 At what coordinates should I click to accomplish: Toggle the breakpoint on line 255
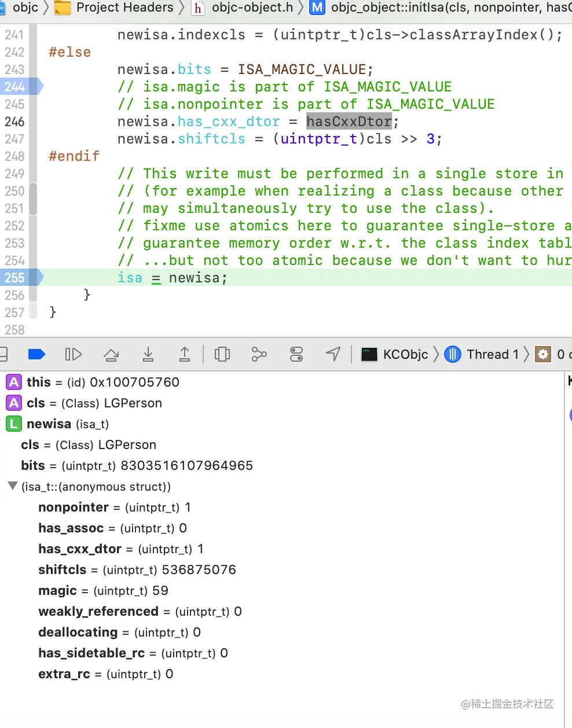(x=21, y=278)
